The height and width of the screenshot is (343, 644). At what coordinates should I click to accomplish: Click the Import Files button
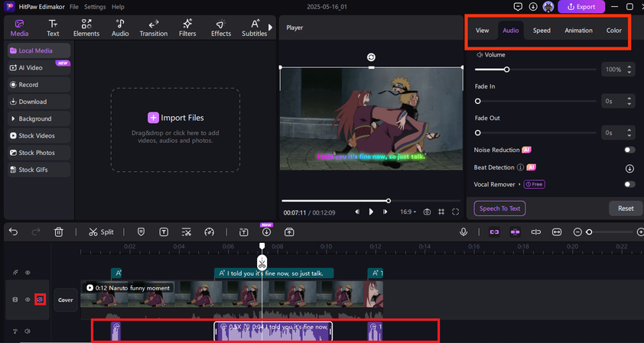[x=176, y=118]
